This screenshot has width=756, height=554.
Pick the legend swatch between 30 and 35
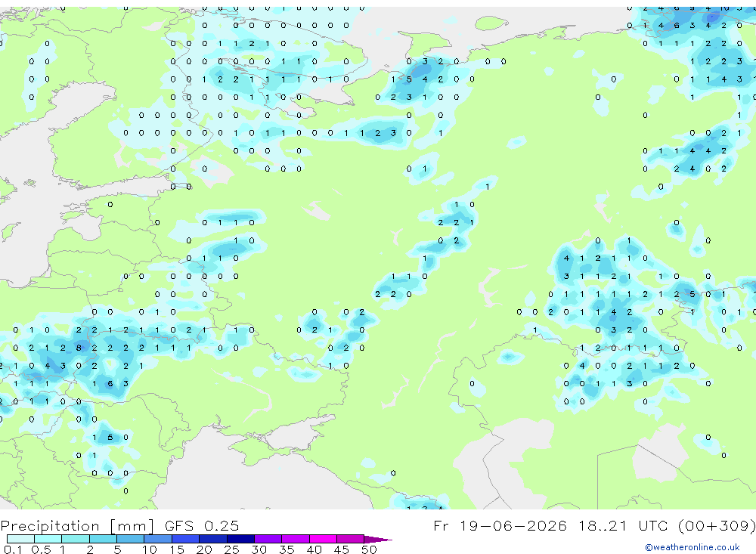268,539
